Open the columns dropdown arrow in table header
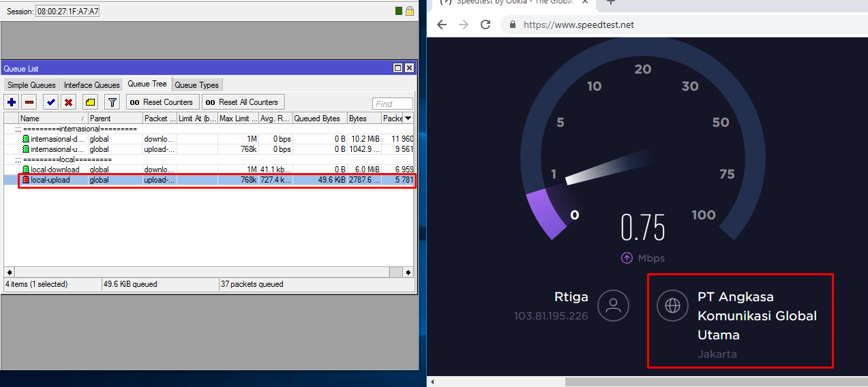868x387 pixels. point(408,119)
